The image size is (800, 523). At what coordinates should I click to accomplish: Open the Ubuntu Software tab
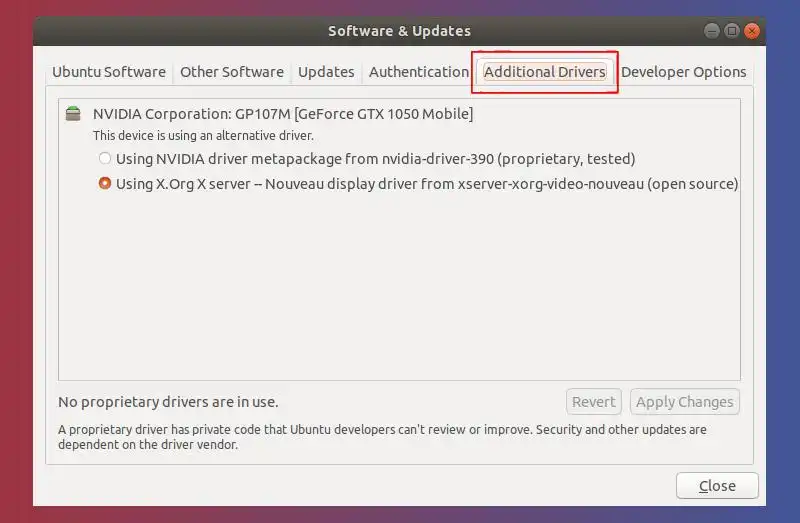(109, 72)
